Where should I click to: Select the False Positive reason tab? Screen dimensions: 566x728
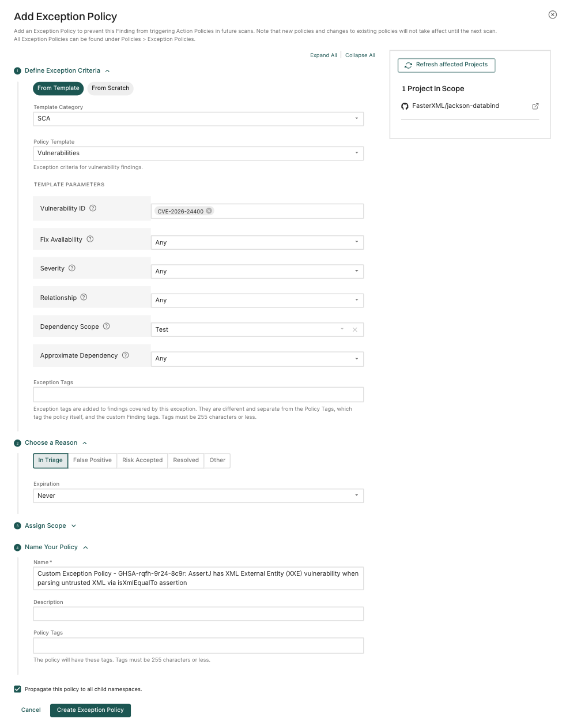click(x=92, y=460)
